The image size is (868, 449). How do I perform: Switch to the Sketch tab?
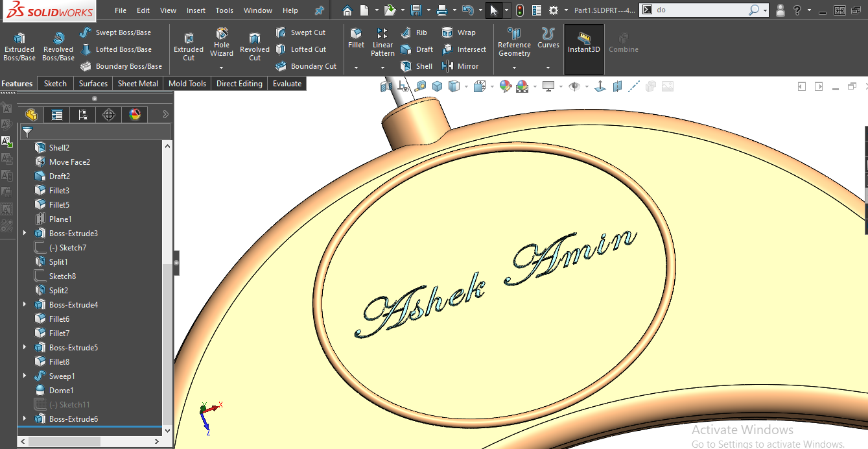coord(55,84)
